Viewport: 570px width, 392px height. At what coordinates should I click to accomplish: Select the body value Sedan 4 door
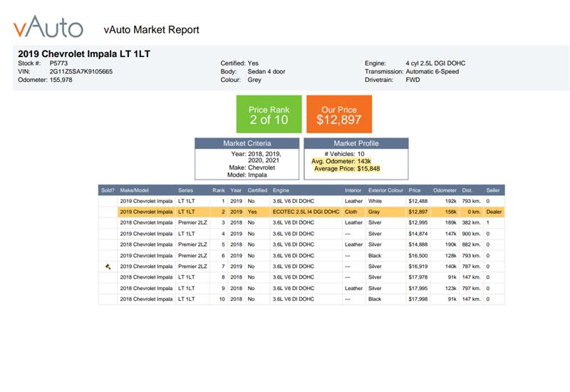click(266, 72)
